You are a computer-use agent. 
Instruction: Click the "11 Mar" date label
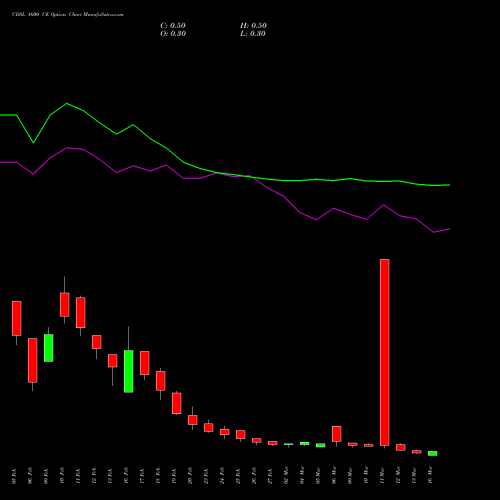382,476
